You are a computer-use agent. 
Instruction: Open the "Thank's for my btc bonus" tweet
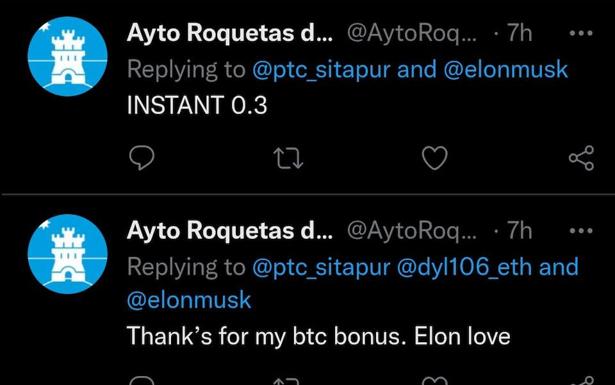[x=318, y=337]
